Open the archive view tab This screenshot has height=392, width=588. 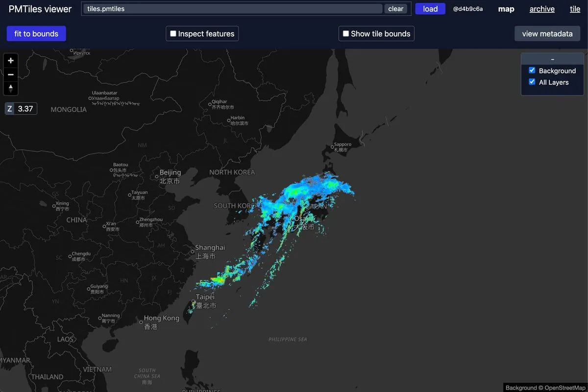[542, 9]
